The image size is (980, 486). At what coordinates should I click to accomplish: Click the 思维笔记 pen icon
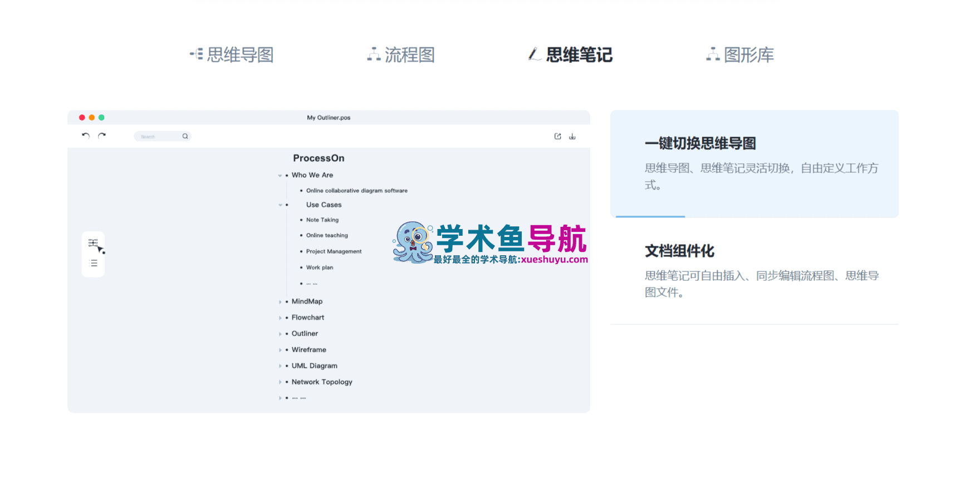[534, 54]
